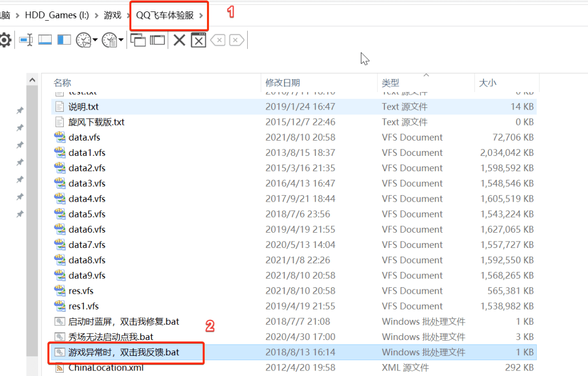Select the file name data3.vfs
This screenshot has height=376, width=588.
click(87, 184)
